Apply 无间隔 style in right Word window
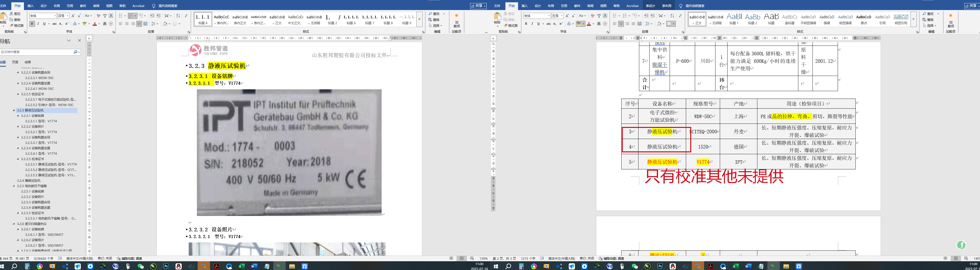 (716, 19)
